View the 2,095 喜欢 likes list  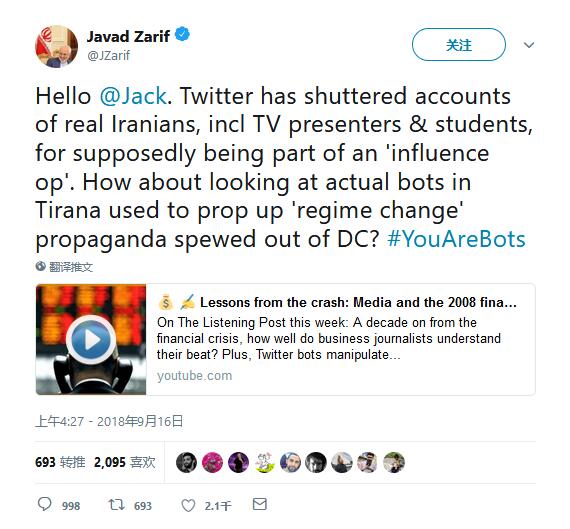click(x=125, y=462)
